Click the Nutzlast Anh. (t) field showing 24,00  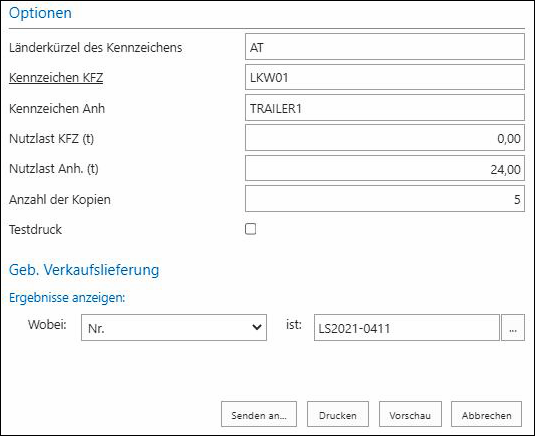(385, 168)
